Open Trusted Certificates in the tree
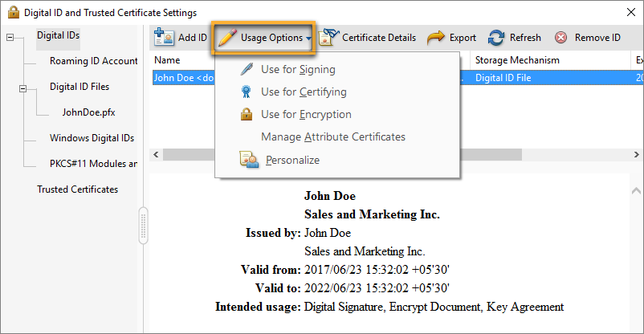 click(x=77, y=189)
